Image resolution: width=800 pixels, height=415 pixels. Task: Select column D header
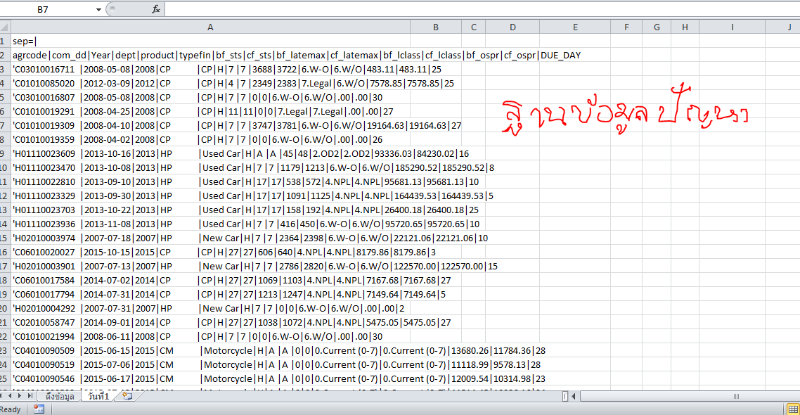coord(512,25)
